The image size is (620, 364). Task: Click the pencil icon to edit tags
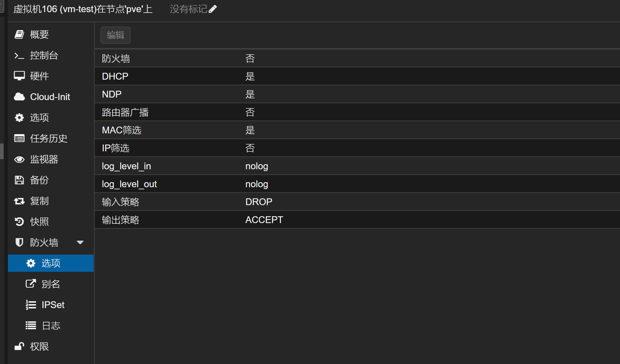tap(213, 9)
